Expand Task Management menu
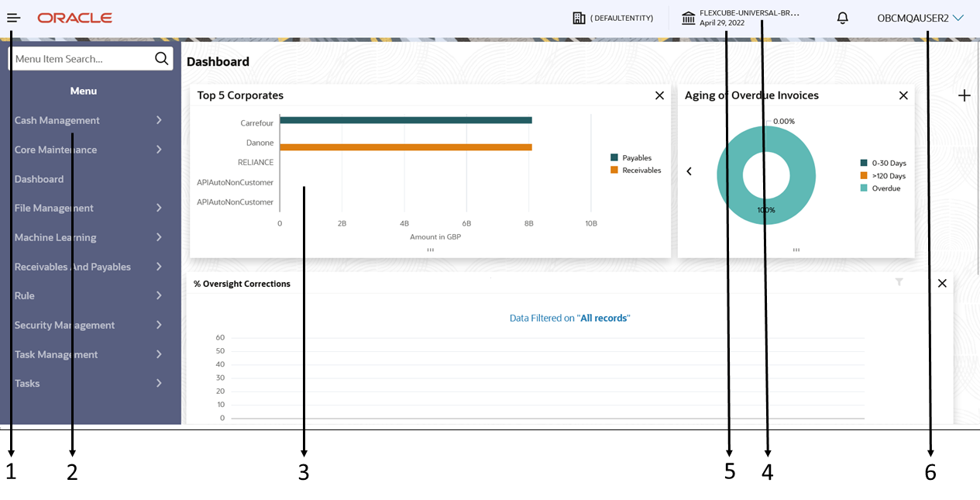 coord(88,354)
